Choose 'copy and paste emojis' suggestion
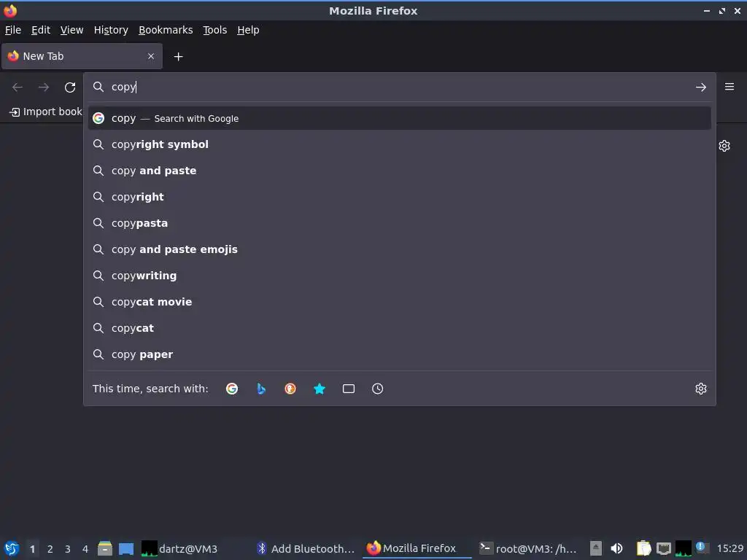The height and width of the screenshot is (560, 747). pyautogui.click(x=399, y=249)
